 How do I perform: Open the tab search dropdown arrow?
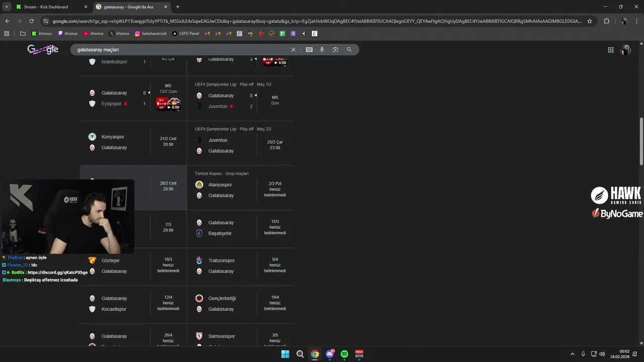pos(7,7)
